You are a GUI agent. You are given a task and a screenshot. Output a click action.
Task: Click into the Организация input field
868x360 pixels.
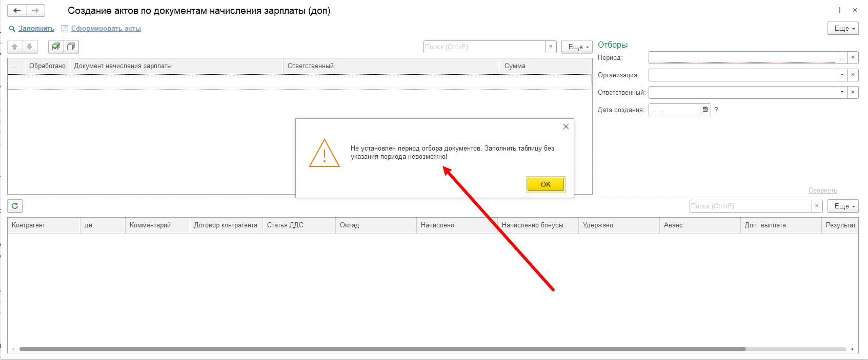coord(743,75)
